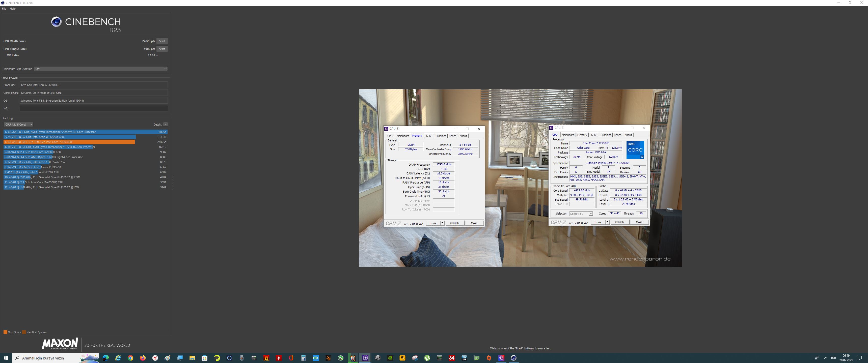Open the File menu in Cinebench
This screenshot has height=363, width=868.
(x=4, y=9)
